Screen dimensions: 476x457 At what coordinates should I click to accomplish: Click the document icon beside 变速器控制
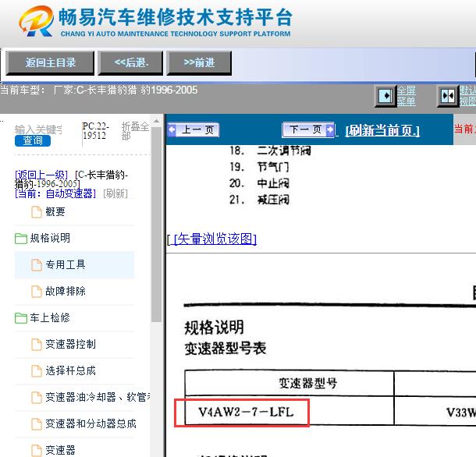point(37,345)
